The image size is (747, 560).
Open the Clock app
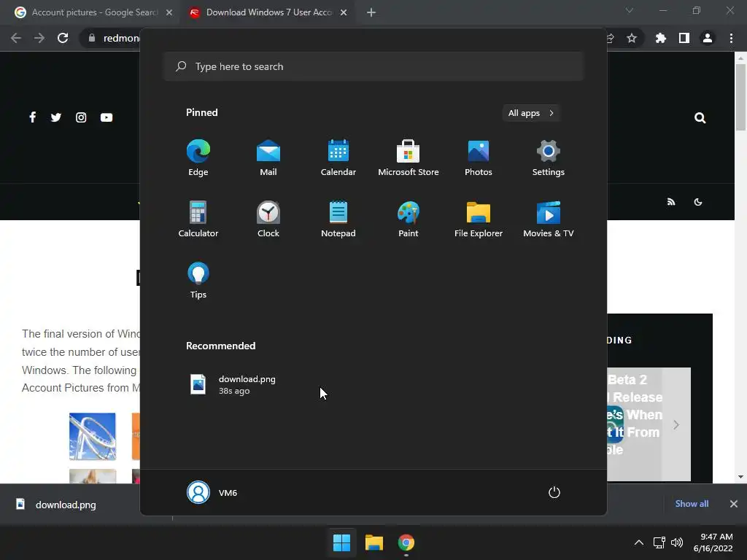268,219
